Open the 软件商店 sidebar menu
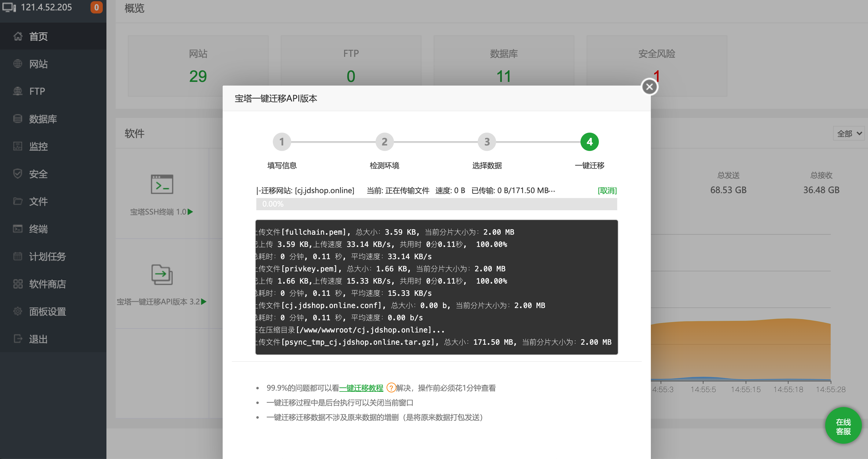Viewport: 868px width, 459px height. tap(47, 284)
